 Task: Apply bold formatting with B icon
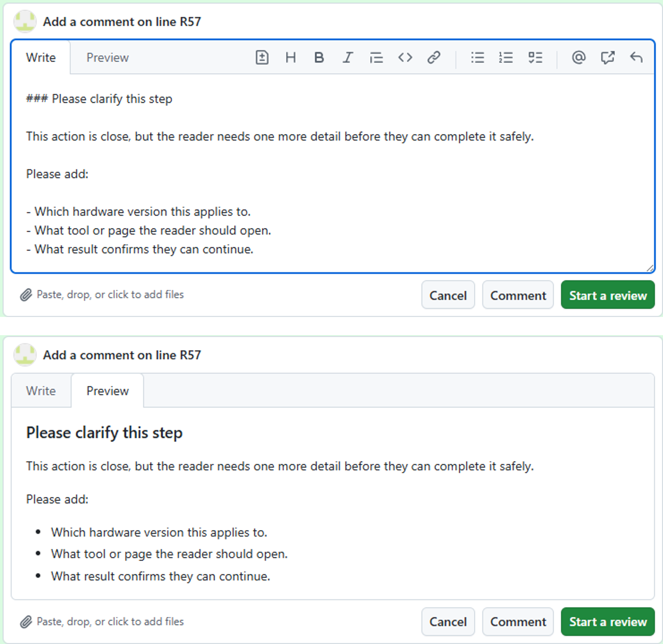pos(319,58)
